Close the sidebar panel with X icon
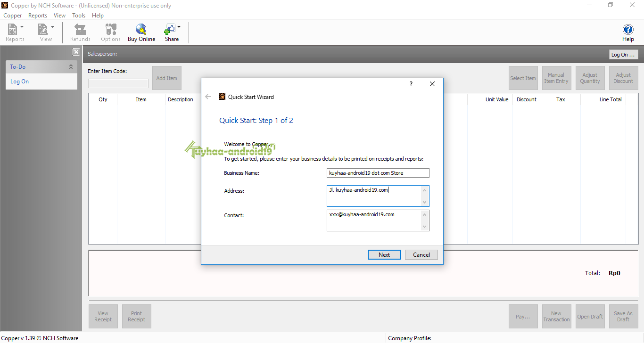Viewport: 644px width, 343px height. (76, 52)
